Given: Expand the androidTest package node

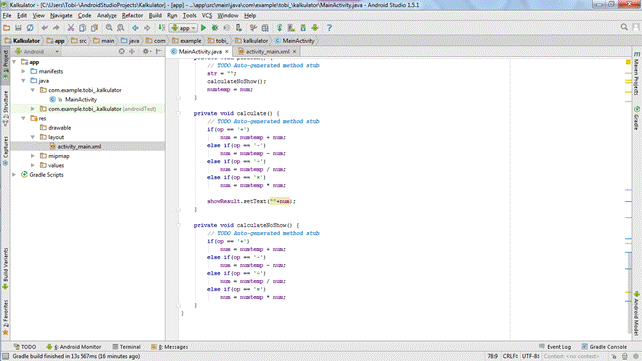Looking at the screenshot, I should [x=33, y=109].
